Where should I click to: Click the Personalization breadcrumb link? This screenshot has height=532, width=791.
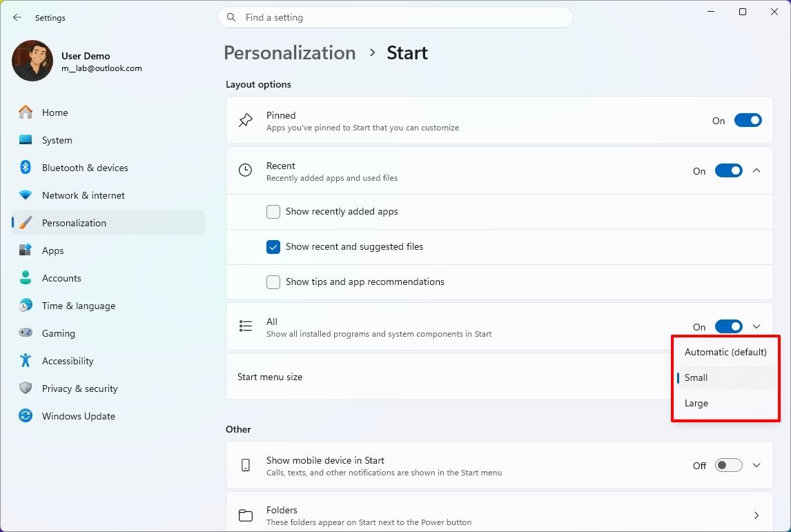(x=290, y=52)
